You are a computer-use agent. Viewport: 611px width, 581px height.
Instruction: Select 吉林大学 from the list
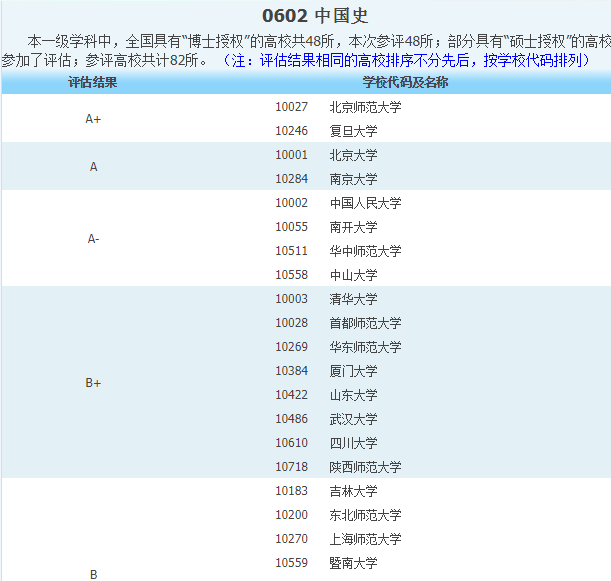point(353,491)
